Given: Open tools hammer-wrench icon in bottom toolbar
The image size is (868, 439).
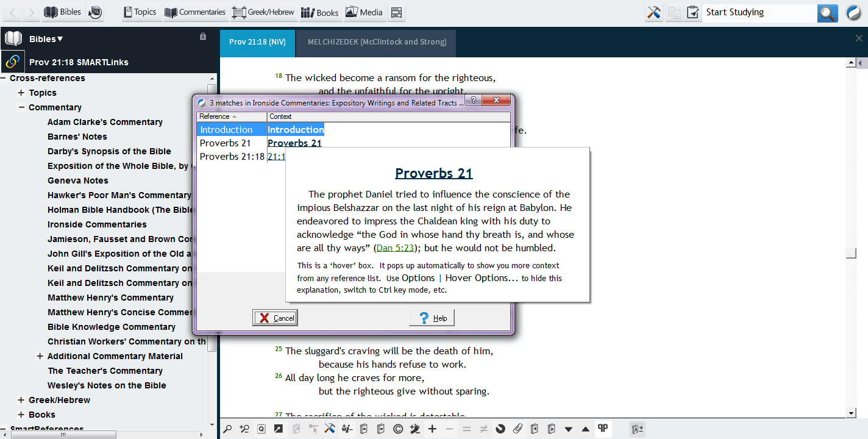Looking at the screenshot, I should (330, 429).
